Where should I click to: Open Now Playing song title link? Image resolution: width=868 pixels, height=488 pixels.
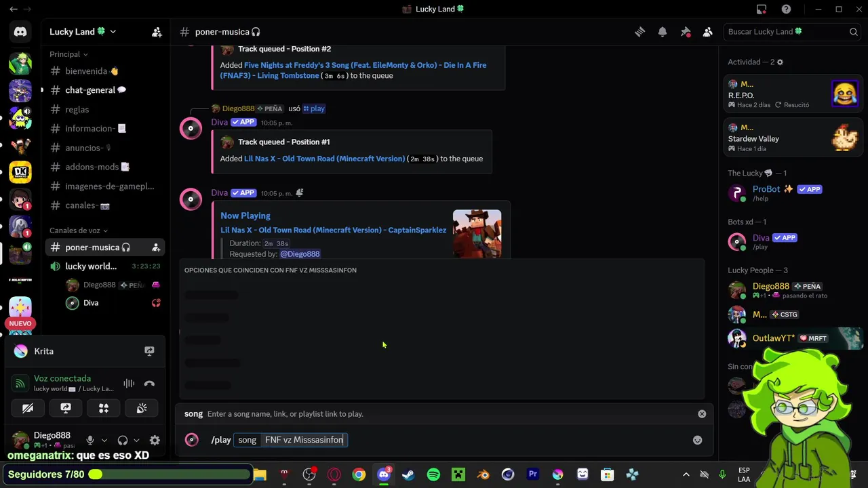coord(333,230)
